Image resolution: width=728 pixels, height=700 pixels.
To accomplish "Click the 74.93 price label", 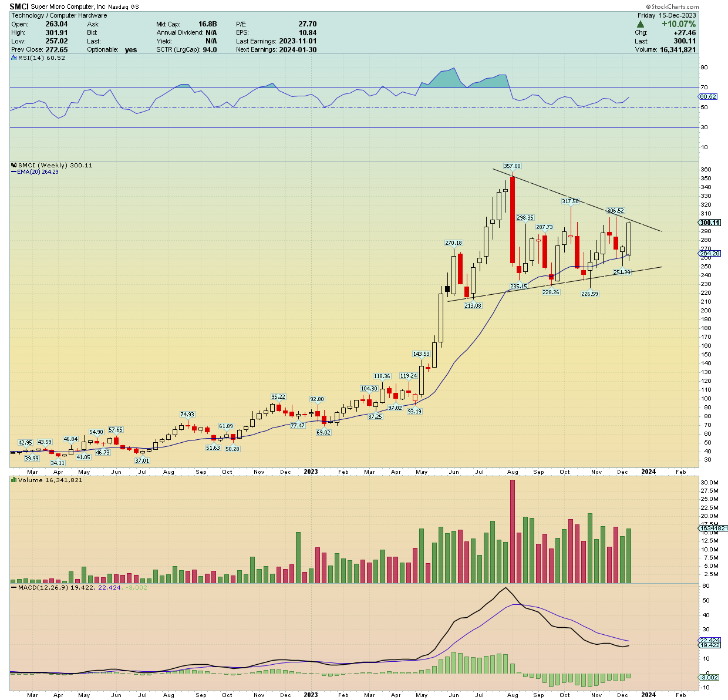I will pyautogui.click(x=187, y=415).
